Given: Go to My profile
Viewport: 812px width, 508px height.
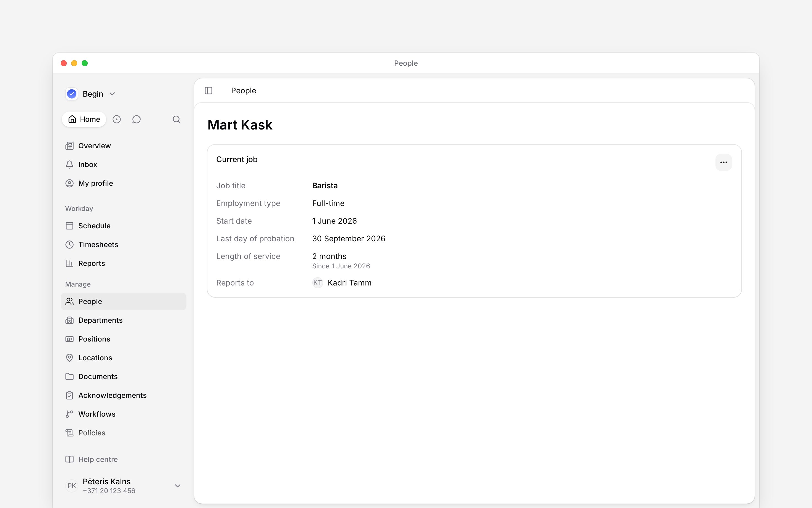Looking at the screenshot, I should point(124,183).
